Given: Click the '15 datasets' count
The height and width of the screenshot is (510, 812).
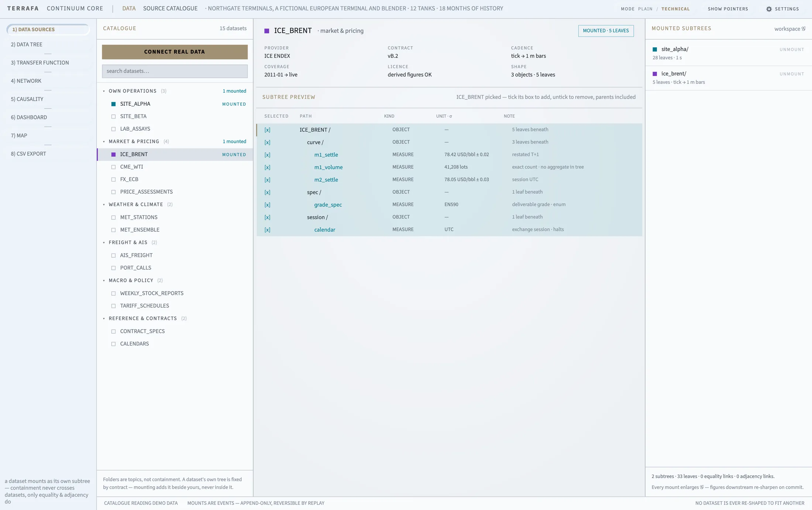Looking at the screenshot, I should point(233,29).
